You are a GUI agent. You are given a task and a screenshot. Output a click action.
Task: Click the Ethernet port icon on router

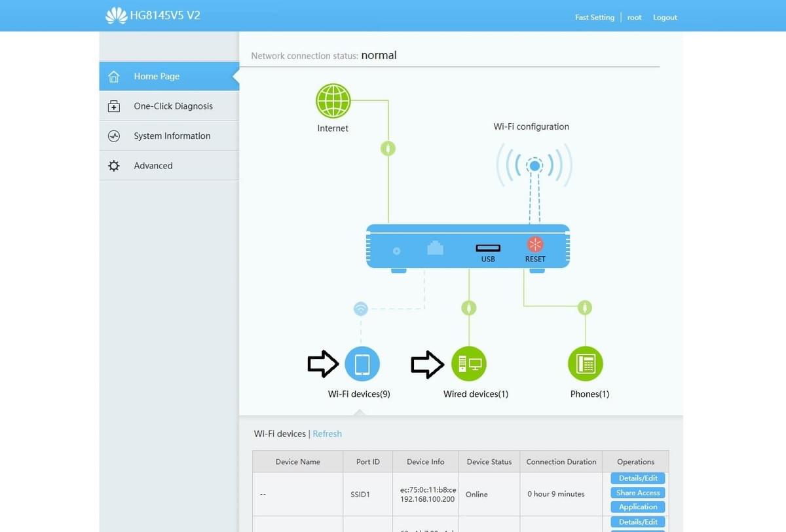click(x=435, y=248)
